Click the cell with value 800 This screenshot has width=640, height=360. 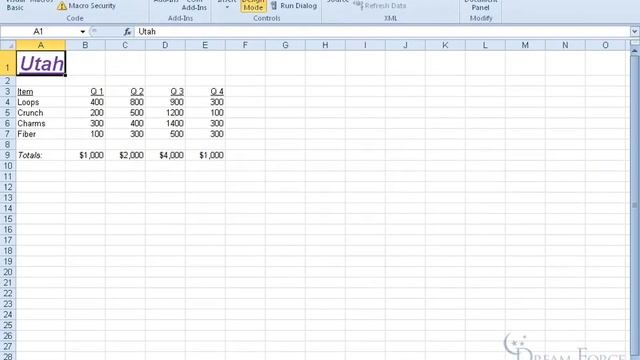point(125,102)
